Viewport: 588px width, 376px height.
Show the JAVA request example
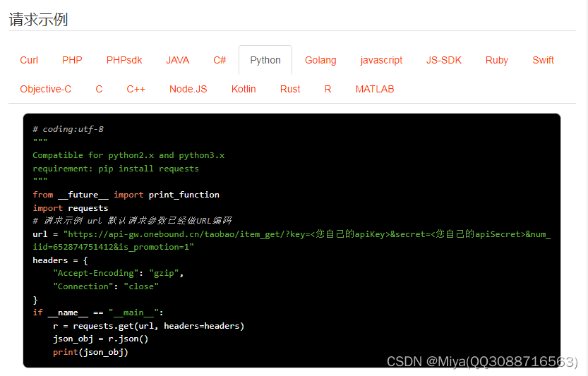point(178,60)
